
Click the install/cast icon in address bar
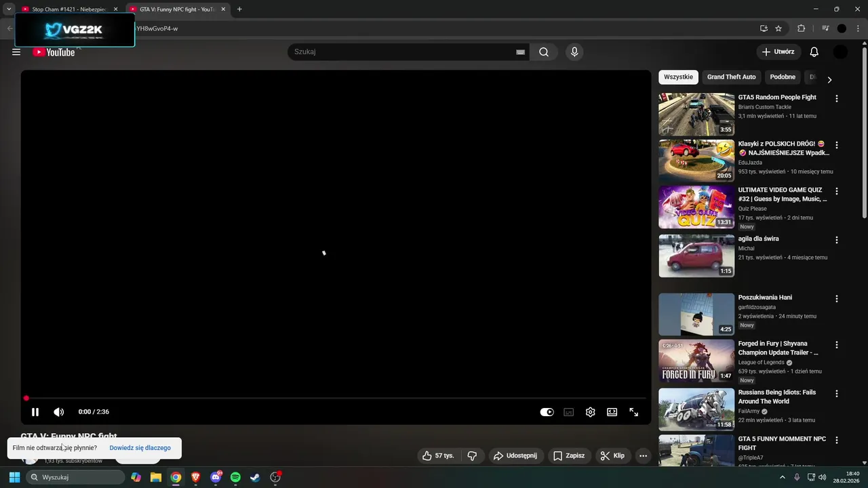[764, 28]
